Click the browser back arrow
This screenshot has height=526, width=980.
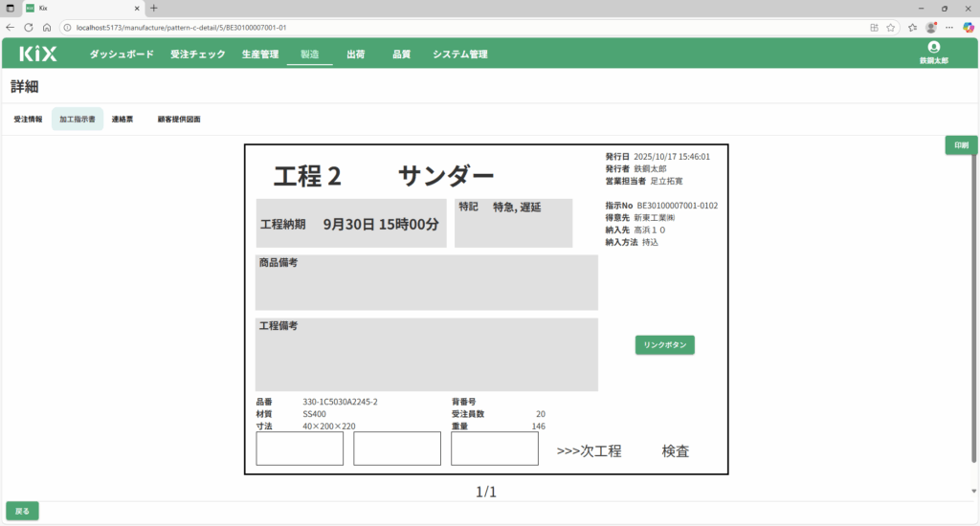[x=10, y=28]
